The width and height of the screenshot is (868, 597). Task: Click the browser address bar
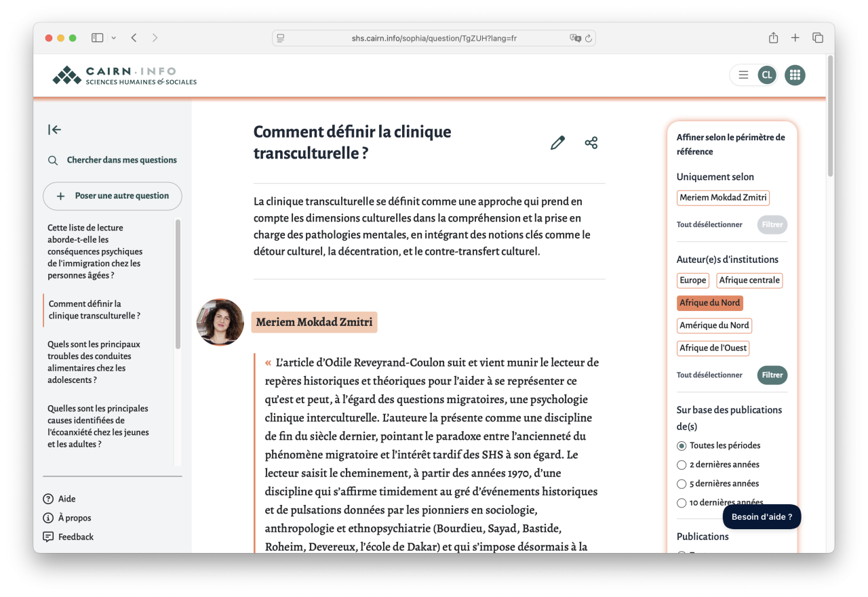point(434,38)
